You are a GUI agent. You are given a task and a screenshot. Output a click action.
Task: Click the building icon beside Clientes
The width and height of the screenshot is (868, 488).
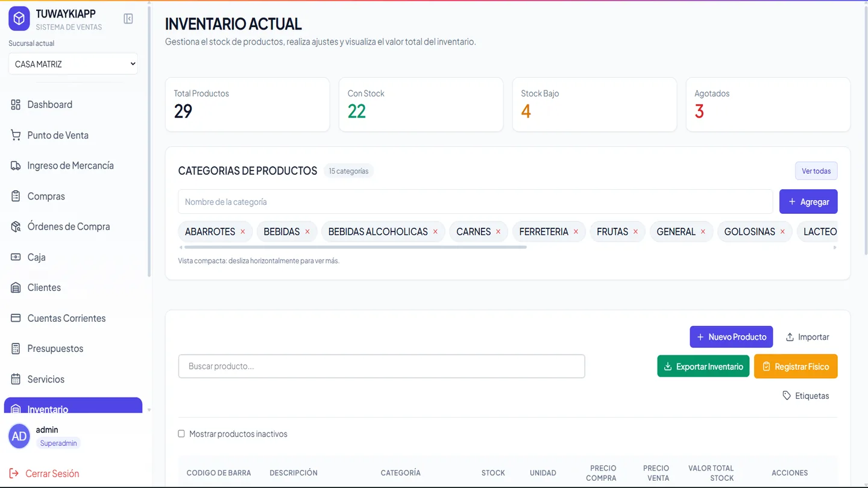click(16, 287)
